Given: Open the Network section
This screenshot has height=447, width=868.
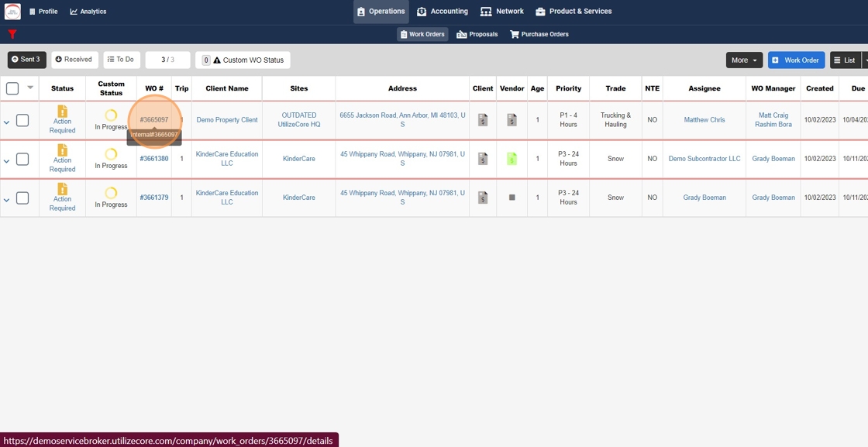Looking at the screenshot, I should tap(502, 11).
